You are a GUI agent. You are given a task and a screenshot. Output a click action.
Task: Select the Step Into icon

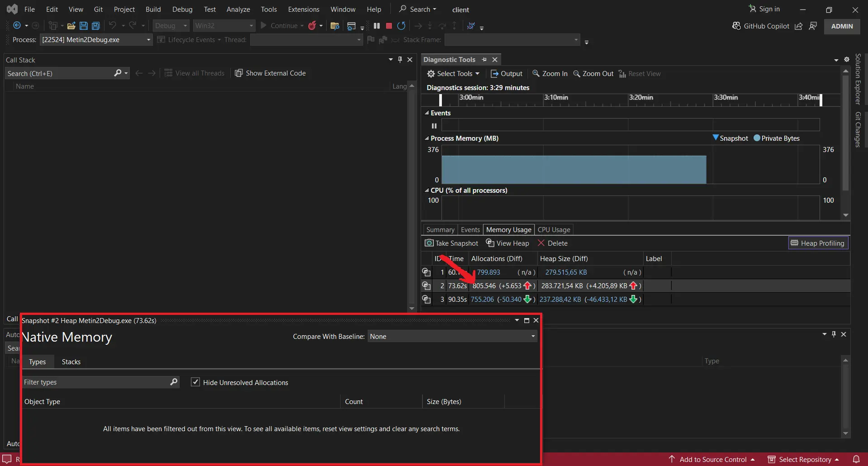point(430,26)
